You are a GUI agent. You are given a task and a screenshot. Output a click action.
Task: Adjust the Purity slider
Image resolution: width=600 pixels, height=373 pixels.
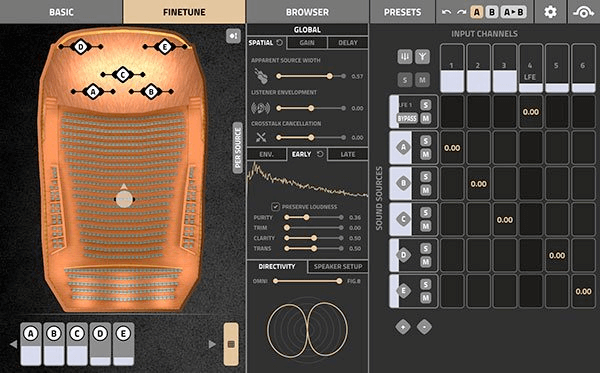313,217
